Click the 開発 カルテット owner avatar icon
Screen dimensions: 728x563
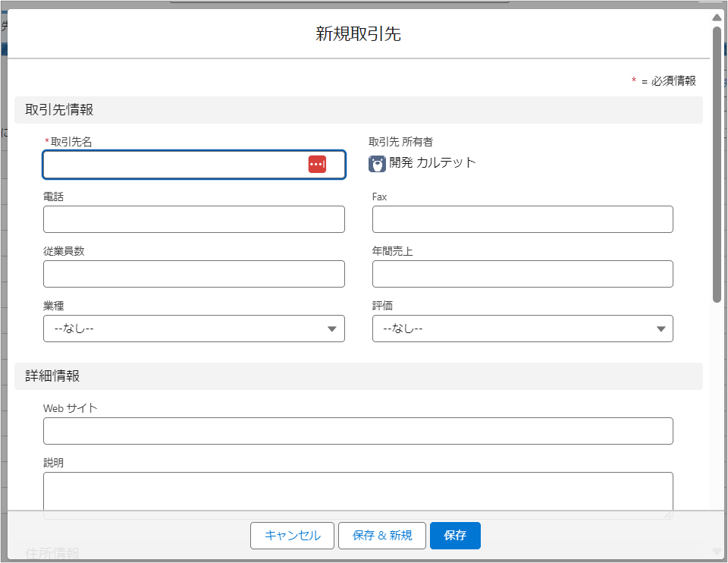pos(377,164)
